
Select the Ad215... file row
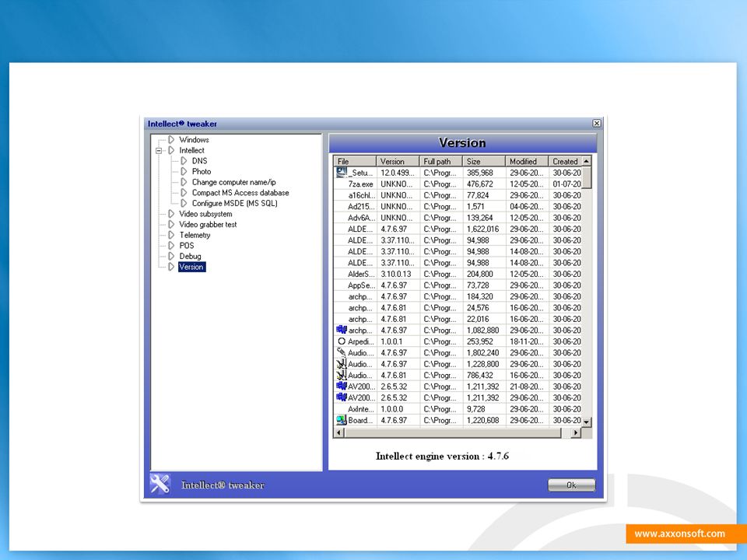pyautogui.click(x=458, y=206)
